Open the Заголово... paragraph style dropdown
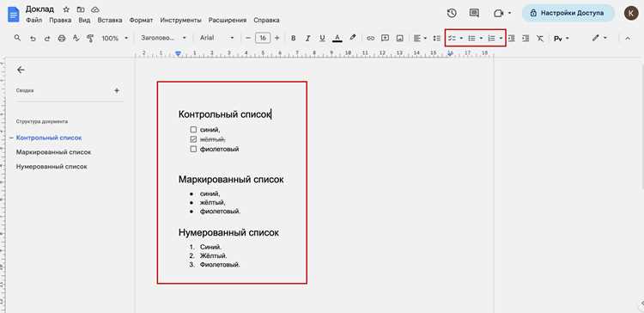 pos(163,38)
